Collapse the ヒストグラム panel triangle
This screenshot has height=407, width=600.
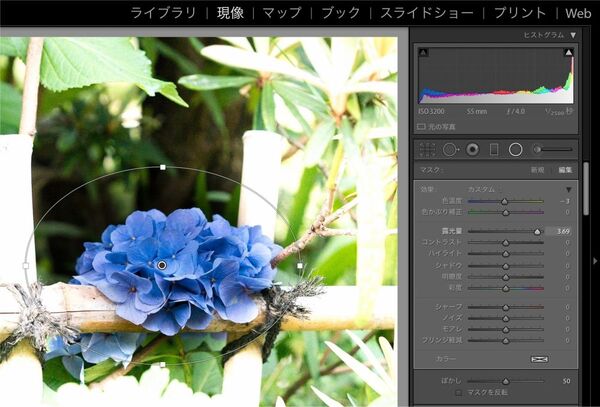pos(573,35)
